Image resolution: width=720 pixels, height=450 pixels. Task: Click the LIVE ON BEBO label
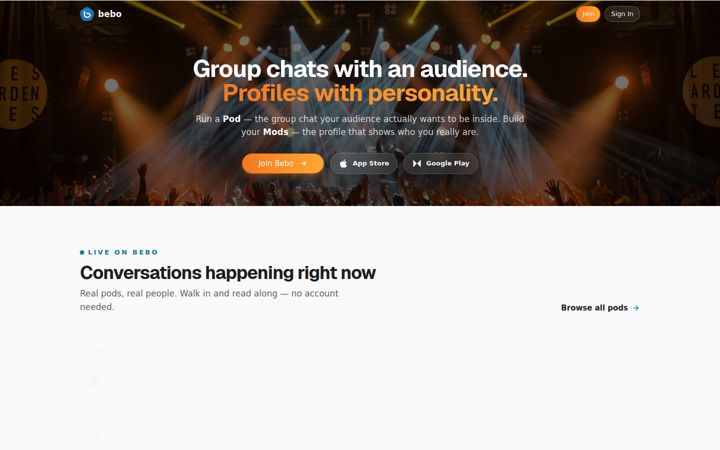pos(123,252)
